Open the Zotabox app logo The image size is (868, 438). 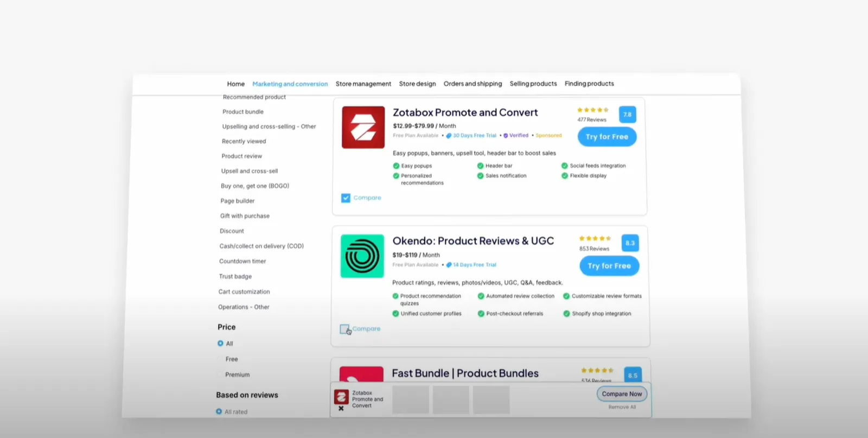(x=363, y=128)
